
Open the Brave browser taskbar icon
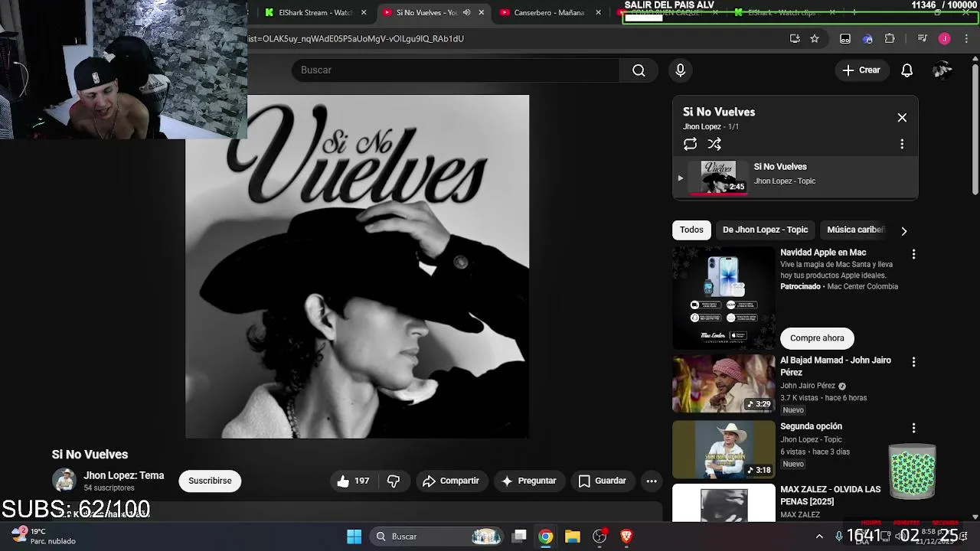click(x=626, y=536)
